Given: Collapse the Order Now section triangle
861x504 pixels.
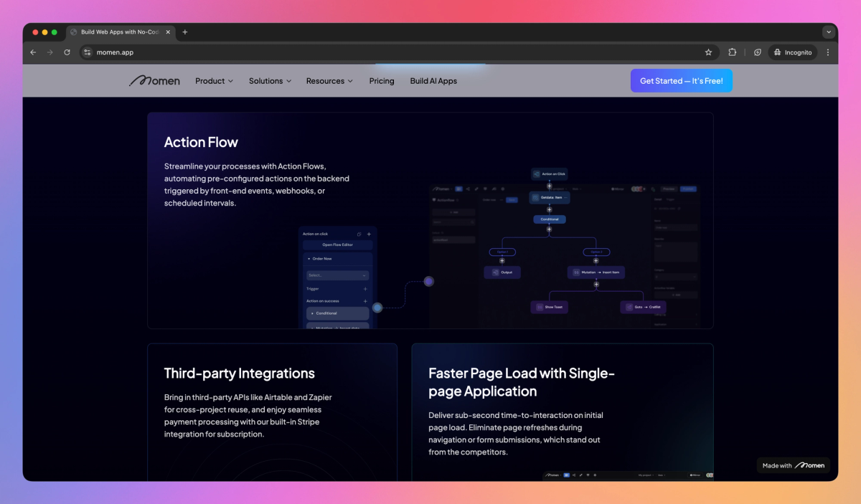Looking at the screenshot, I should [x=309, y=259].
